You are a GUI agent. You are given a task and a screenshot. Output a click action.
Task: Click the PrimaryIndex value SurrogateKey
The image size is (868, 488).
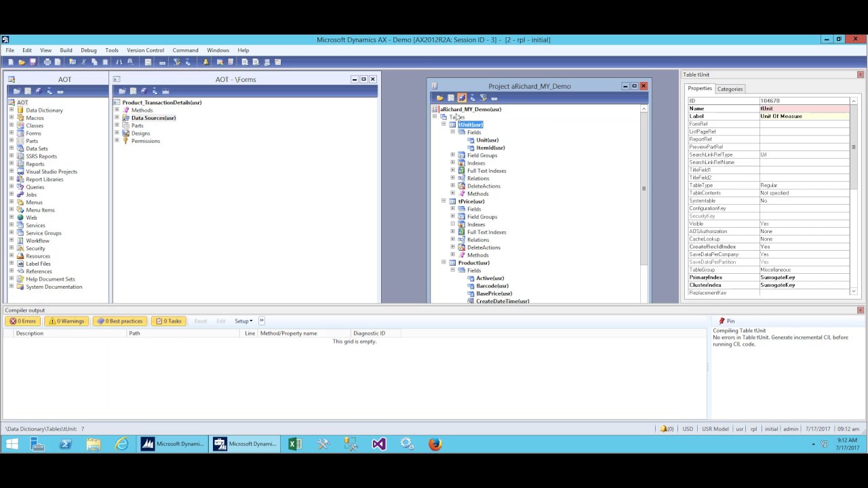coord(804,277)
